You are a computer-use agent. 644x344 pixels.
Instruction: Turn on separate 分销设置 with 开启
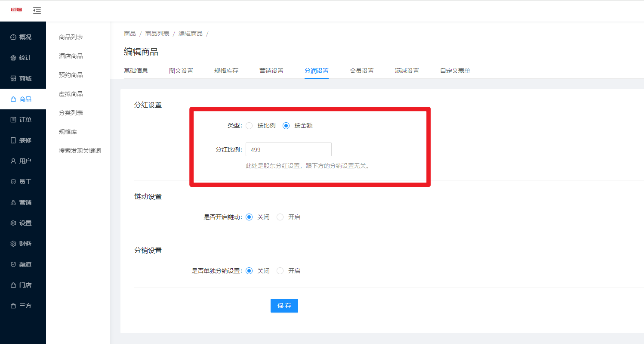pos(280,271)
